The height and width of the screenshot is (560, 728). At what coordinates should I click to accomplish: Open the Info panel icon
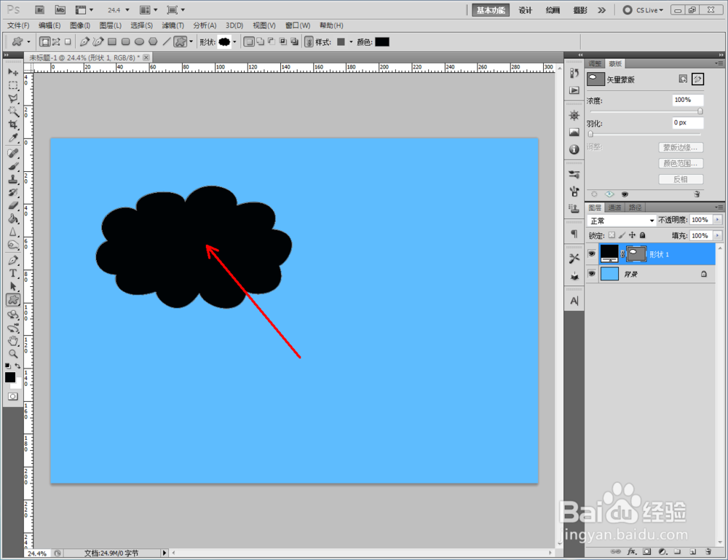[574, 149]
